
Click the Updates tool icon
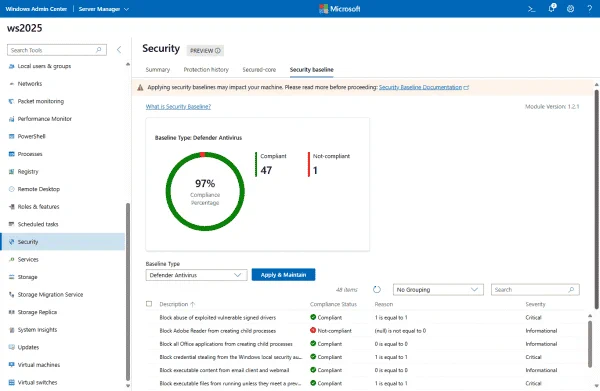coord(11,347)
